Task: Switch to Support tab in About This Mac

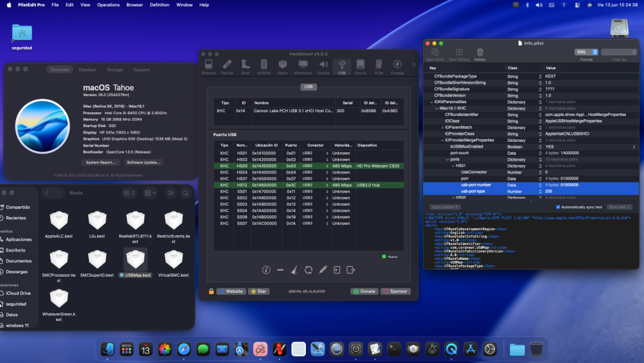Action: pyautogui.click(x=142, y=70)
